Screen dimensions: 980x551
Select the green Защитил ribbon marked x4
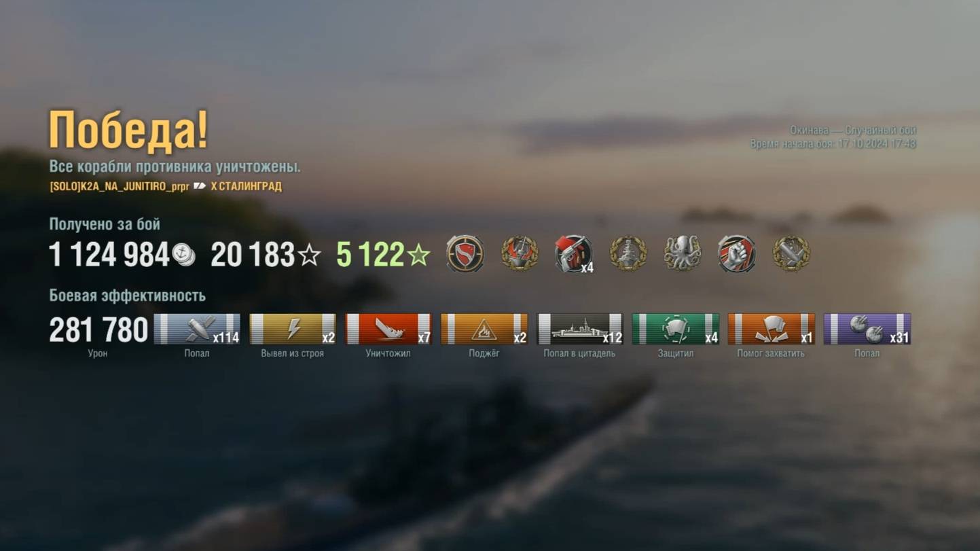[676, 329]
